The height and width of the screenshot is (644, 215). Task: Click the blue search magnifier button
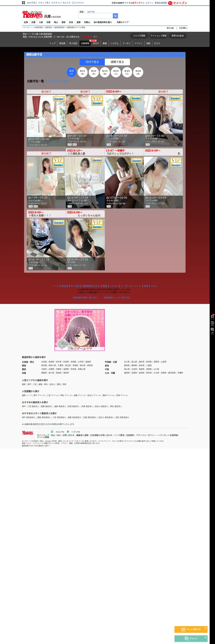point(115,16)
